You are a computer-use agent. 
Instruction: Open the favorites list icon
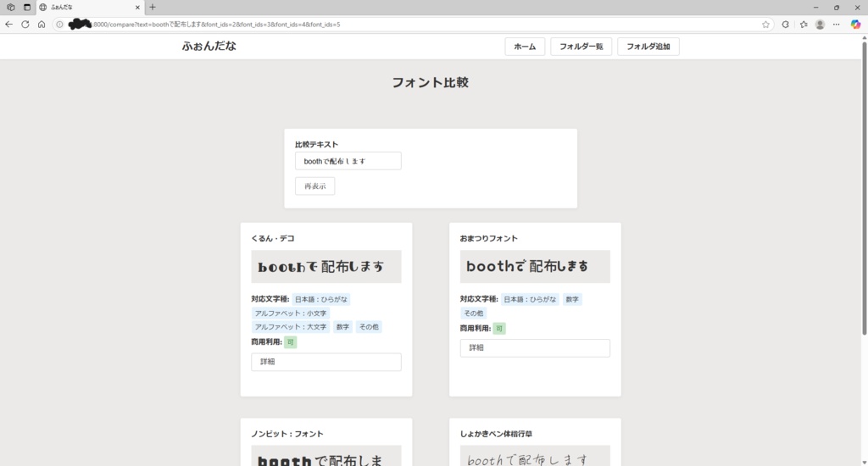(x=804, y=25)
